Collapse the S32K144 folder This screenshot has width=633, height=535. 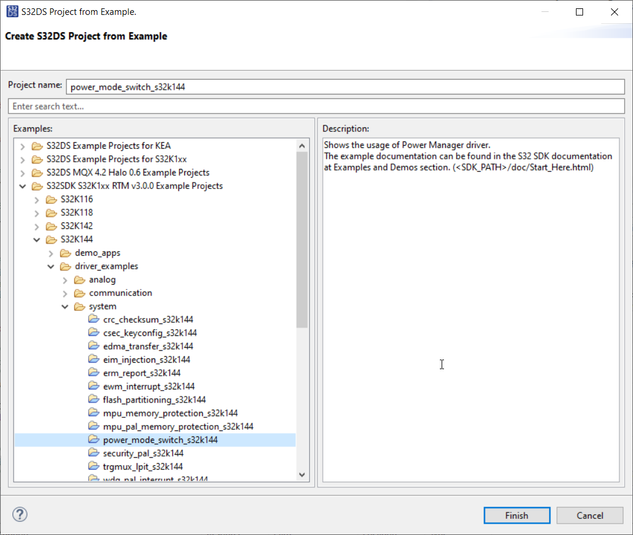click(37, 239)
